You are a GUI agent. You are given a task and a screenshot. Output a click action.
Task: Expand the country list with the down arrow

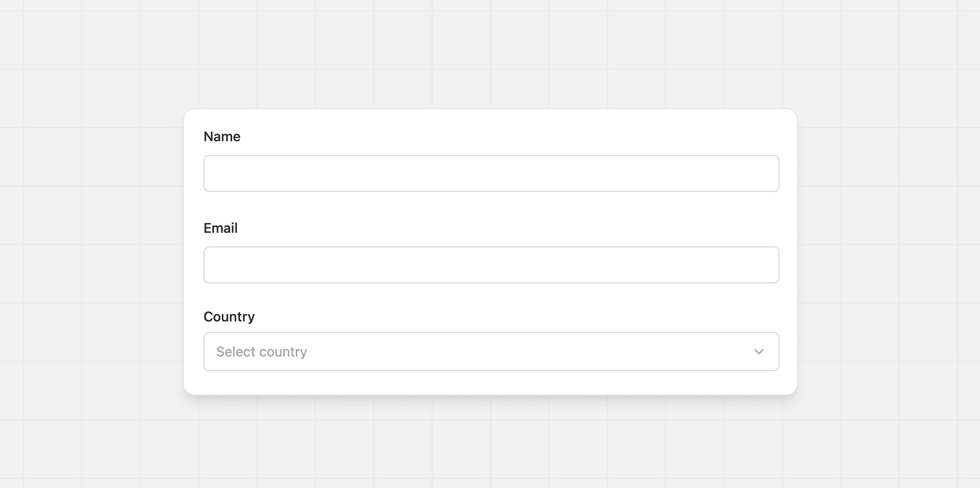tap(759, 352)
